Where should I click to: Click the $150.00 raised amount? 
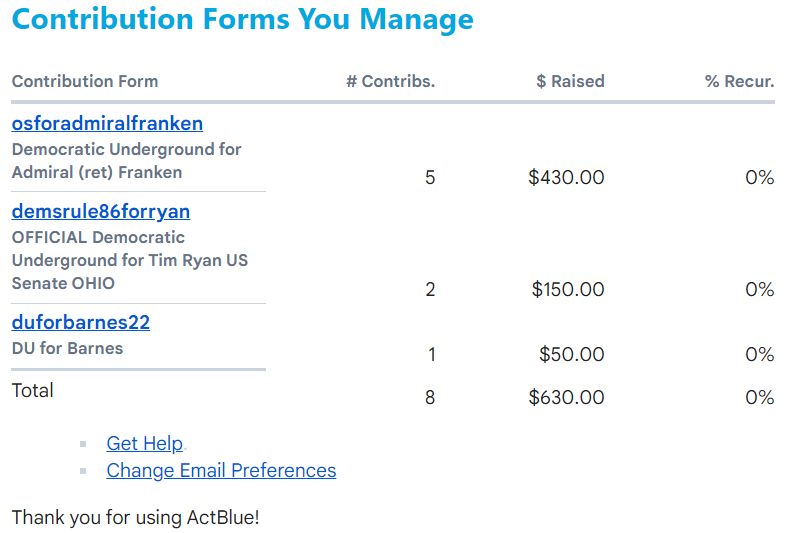coord(567,290)
